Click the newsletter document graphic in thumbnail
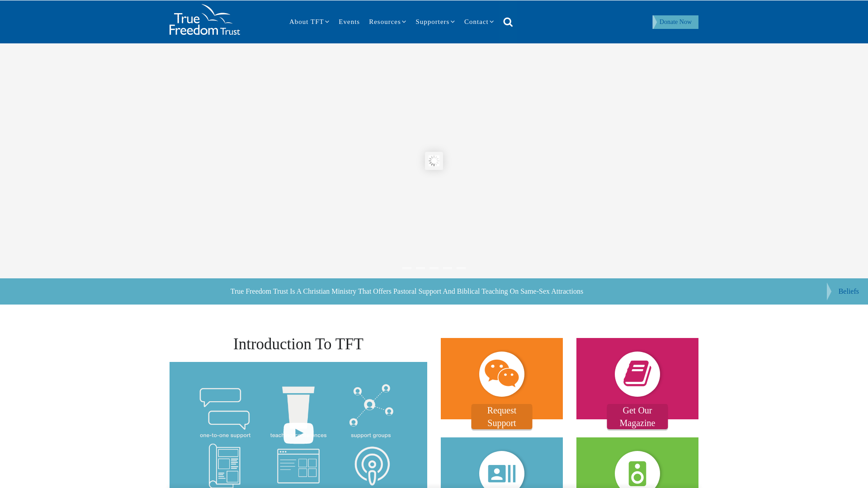 coord(225,465)
